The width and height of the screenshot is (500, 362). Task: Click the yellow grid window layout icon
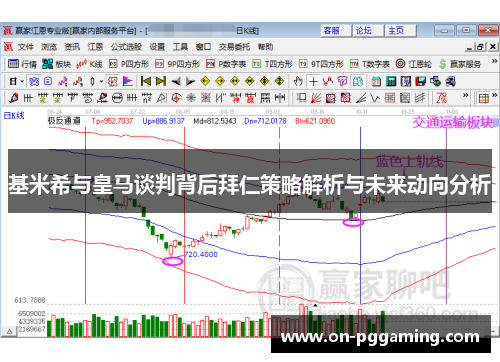click(484, 98)
